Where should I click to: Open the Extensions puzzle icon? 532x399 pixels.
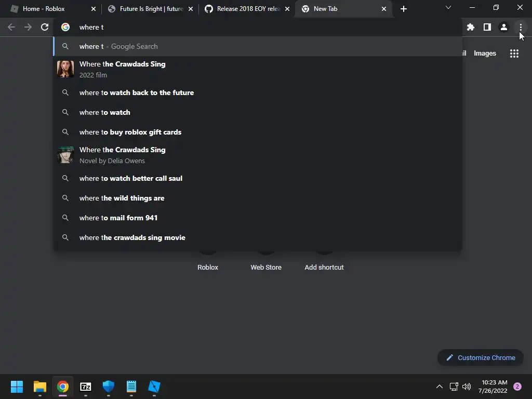(x=470, y=27)
